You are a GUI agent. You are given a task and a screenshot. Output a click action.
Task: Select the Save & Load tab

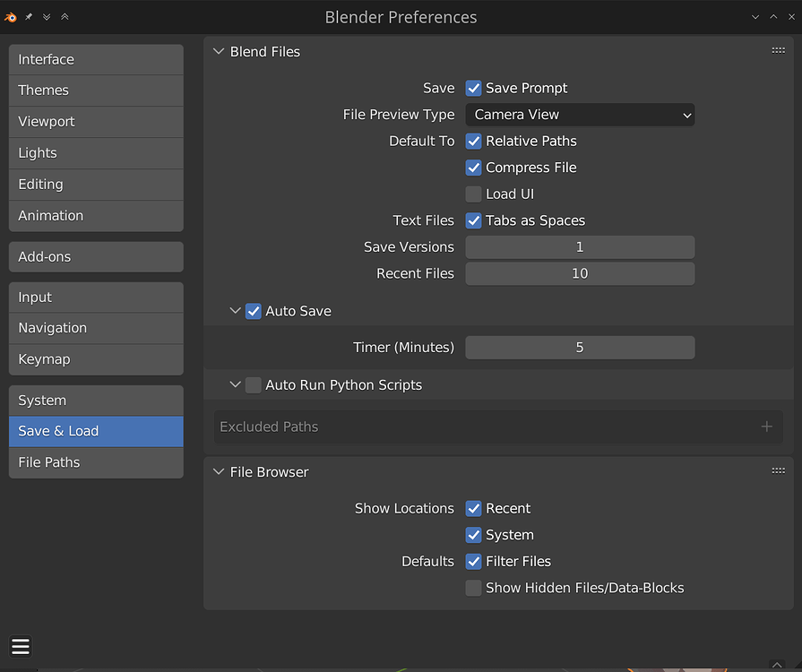pos(96,431)
